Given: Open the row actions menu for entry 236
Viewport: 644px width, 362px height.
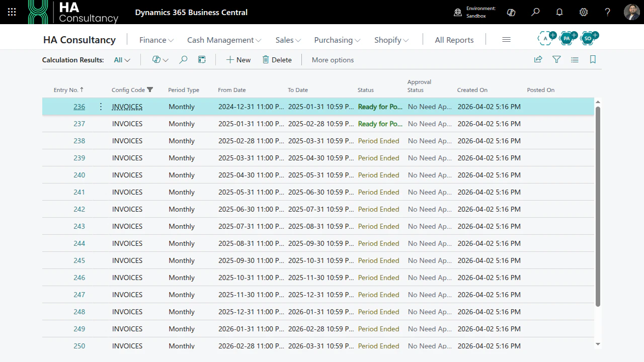Looking at the screenshot, I should (x=101, y=107).
